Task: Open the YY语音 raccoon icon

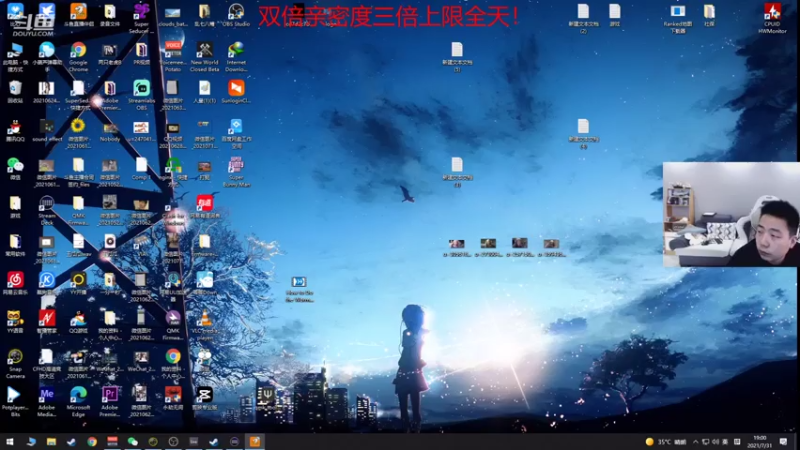Action: tap(15, 321)
